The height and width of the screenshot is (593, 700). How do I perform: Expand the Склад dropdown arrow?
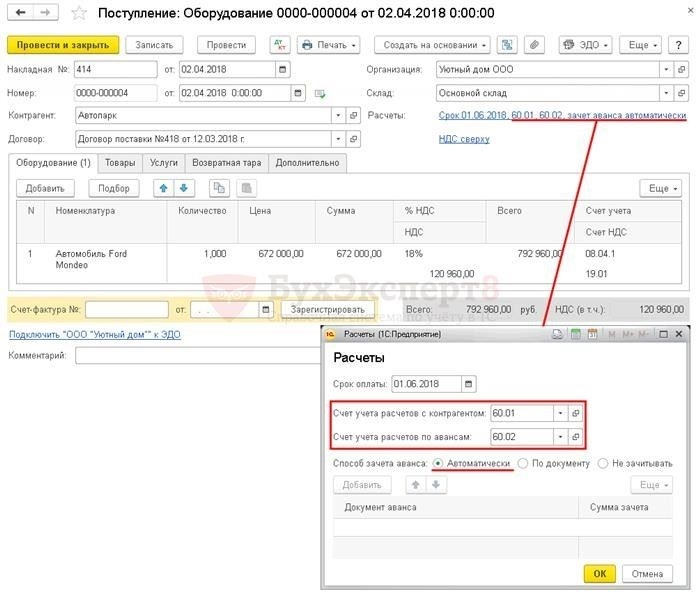666,93
